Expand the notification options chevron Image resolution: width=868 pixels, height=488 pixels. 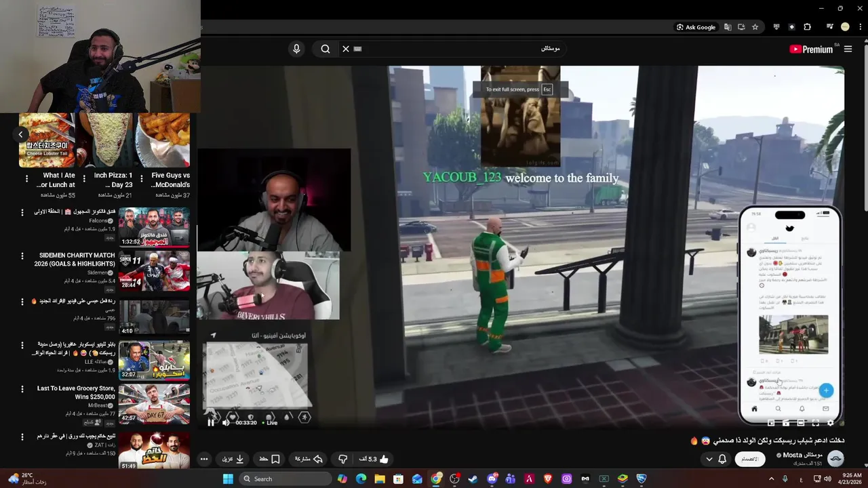pos(709,459)
